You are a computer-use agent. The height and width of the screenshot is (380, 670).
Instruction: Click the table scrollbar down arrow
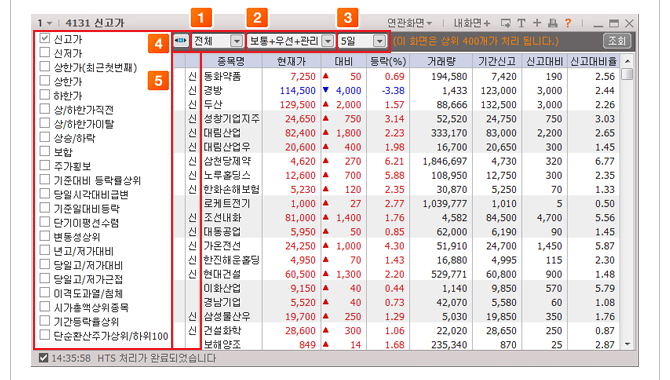(627, 344)
